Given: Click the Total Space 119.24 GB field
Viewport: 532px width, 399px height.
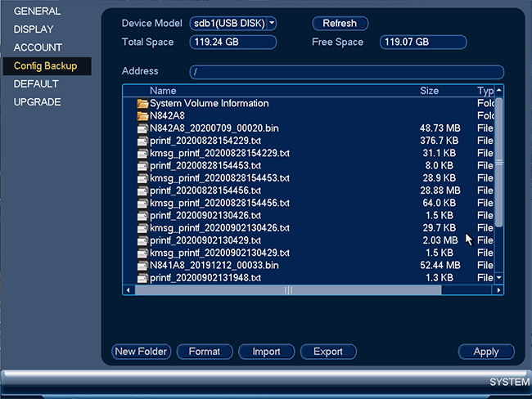Looking at the screenshot, I should (x=233, y=43).
